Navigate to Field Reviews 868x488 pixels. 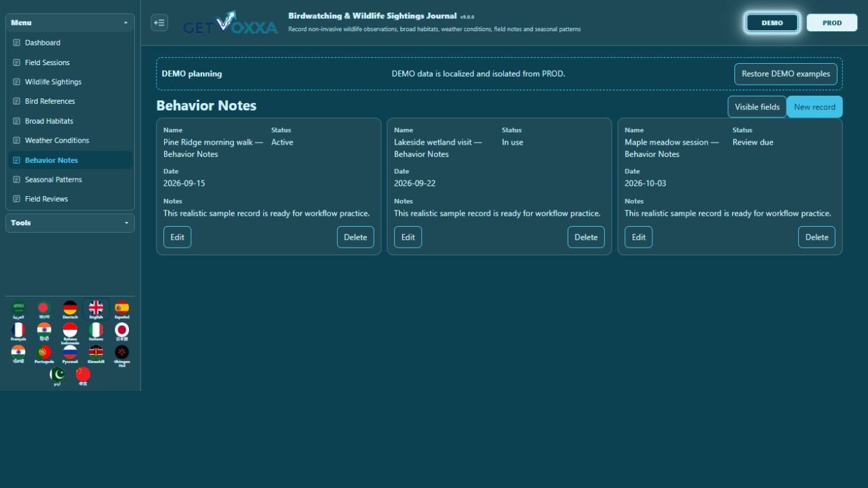coord(71,199)
